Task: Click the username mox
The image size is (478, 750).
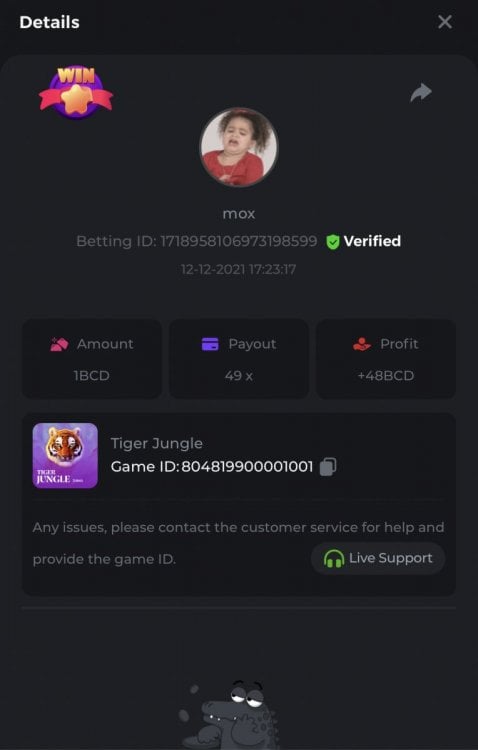Action: 239,214
